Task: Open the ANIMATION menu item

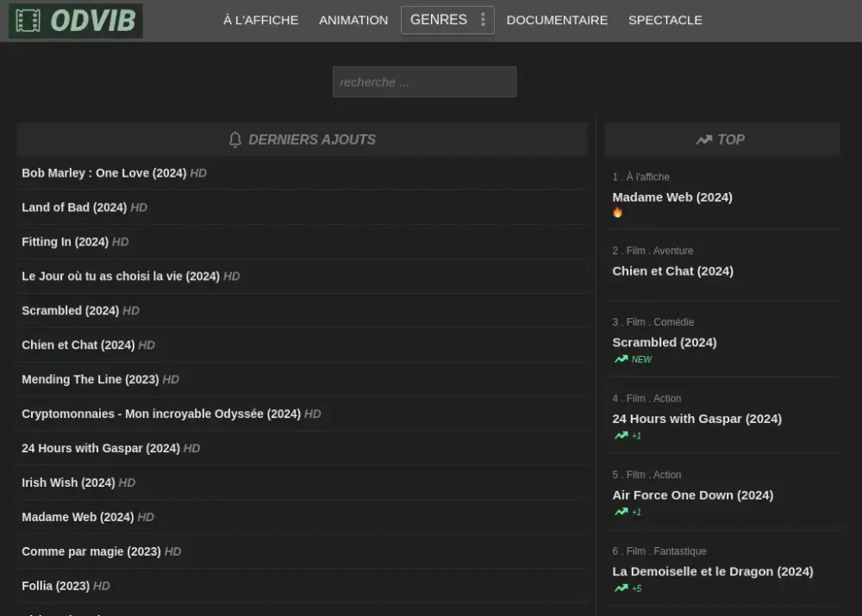Action: [x=353, y=21]
